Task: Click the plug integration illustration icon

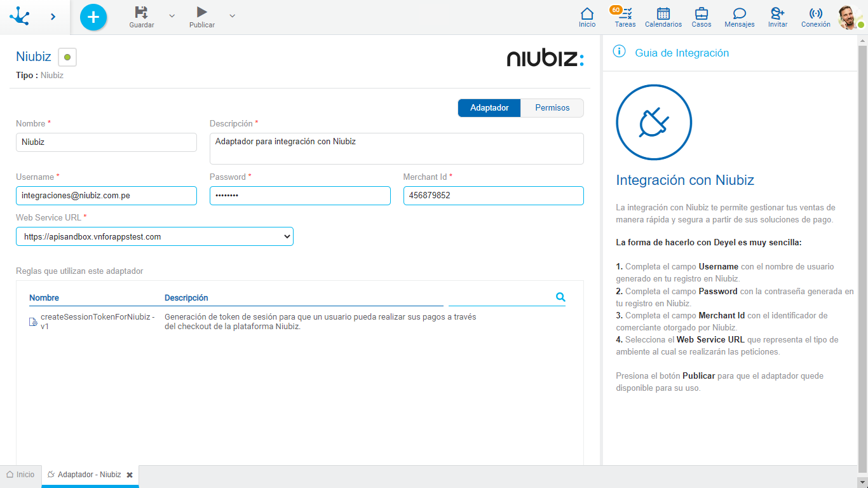Action: (654, 122)
